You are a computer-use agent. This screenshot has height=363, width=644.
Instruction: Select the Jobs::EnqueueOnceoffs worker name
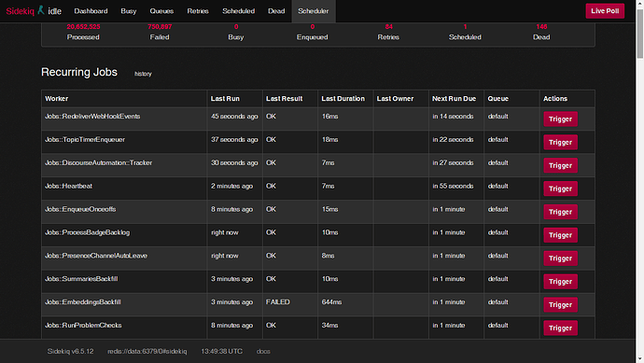(80, 209)
